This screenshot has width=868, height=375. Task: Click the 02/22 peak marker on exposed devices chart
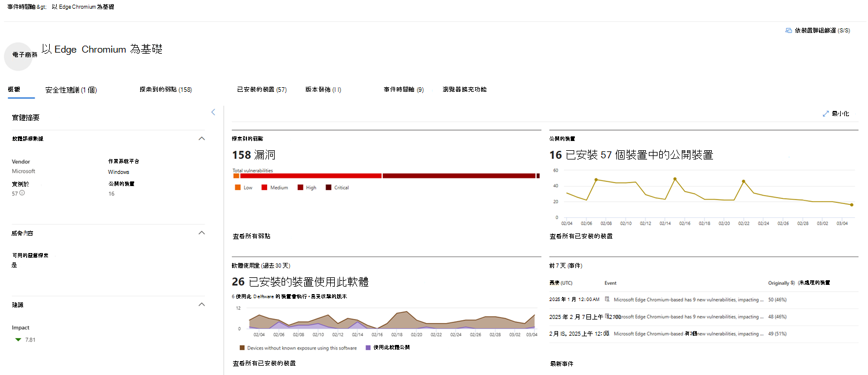(x=744, y=181)
